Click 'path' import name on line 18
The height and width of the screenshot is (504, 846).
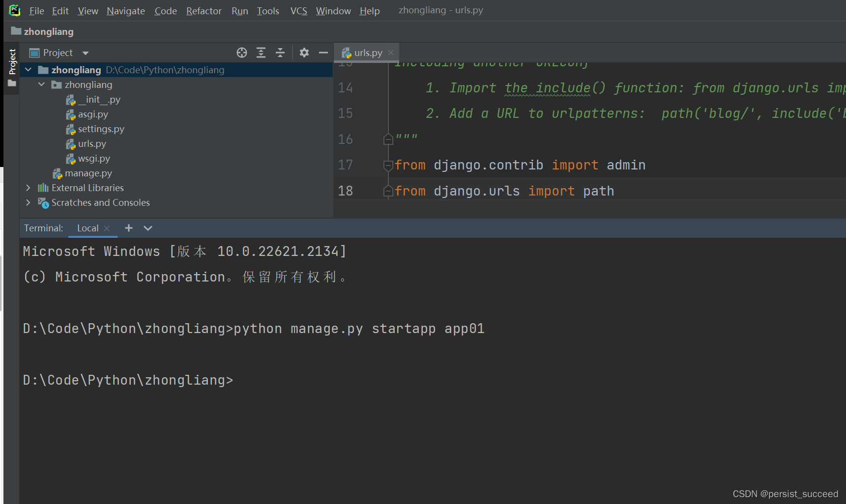pos(598,191)
